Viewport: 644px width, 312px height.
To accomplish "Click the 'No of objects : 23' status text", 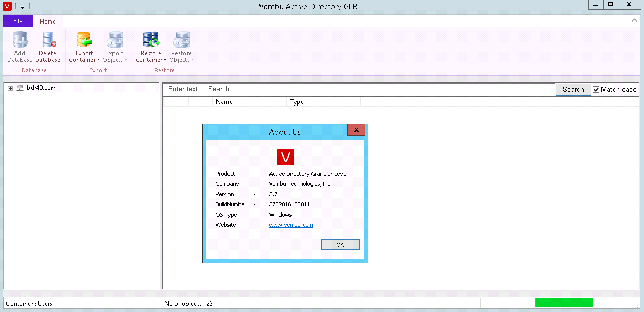I will pos(189,304).
